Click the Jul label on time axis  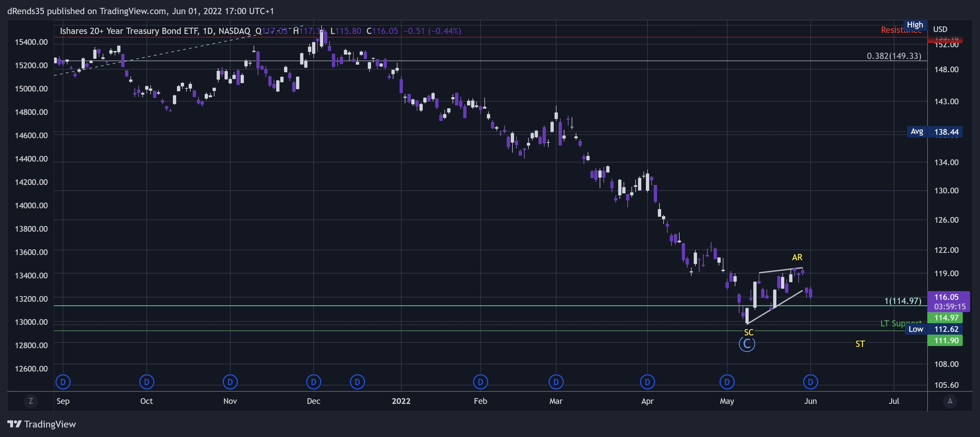click(x=894, y=401)
